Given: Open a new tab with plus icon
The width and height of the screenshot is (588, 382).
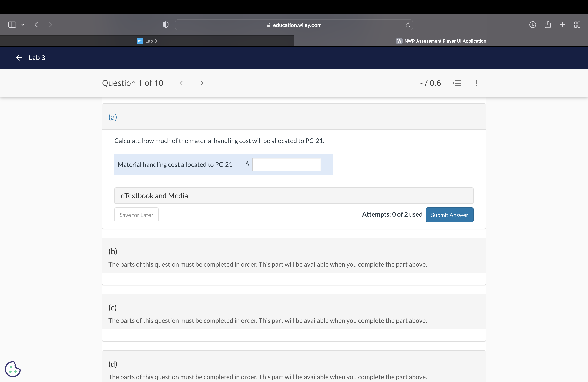Looking at the screenshot, I should click(x=562, y=24).
